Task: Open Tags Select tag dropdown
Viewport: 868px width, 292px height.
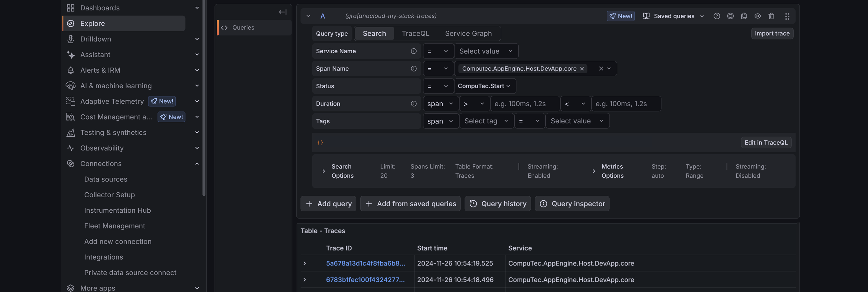Action: pyautogui.click(x=487, y=121)
